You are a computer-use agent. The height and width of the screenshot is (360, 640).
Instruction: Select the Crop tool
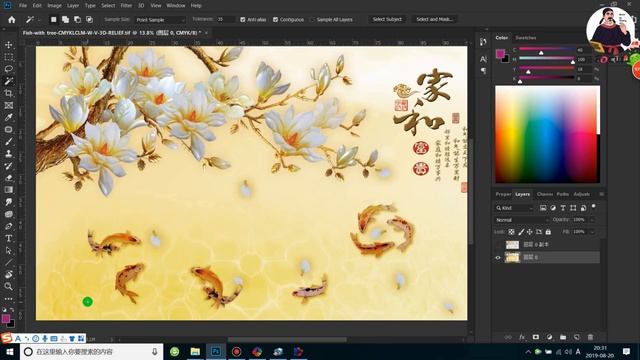(x=9, y=93)
